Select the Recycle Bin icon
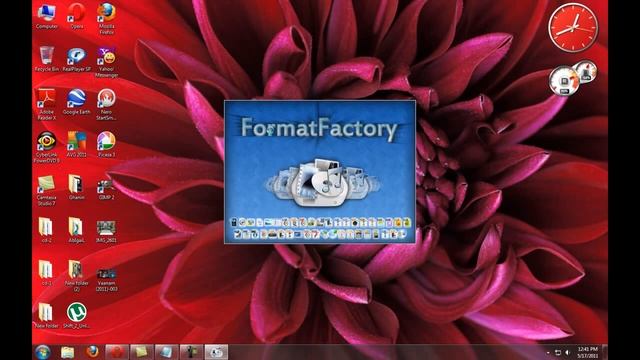 47,59
